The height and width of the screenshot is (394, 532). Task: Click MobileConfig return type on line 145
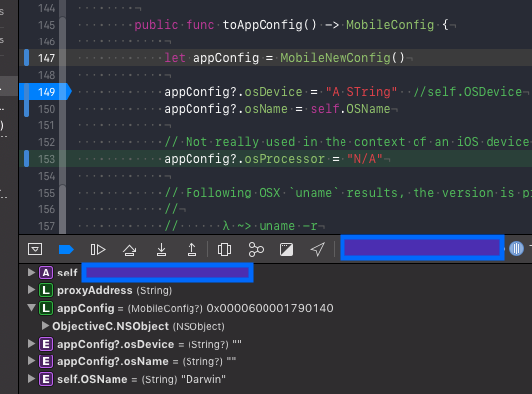point(390,25)
